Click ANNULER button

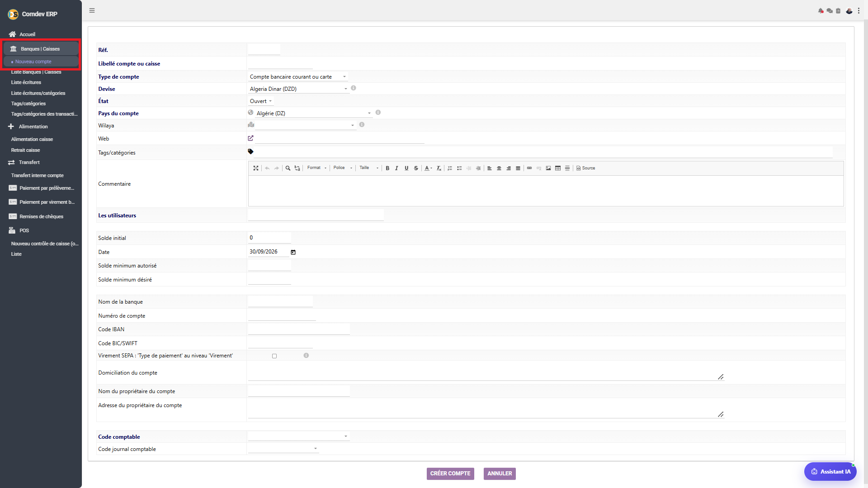point(500,474)
